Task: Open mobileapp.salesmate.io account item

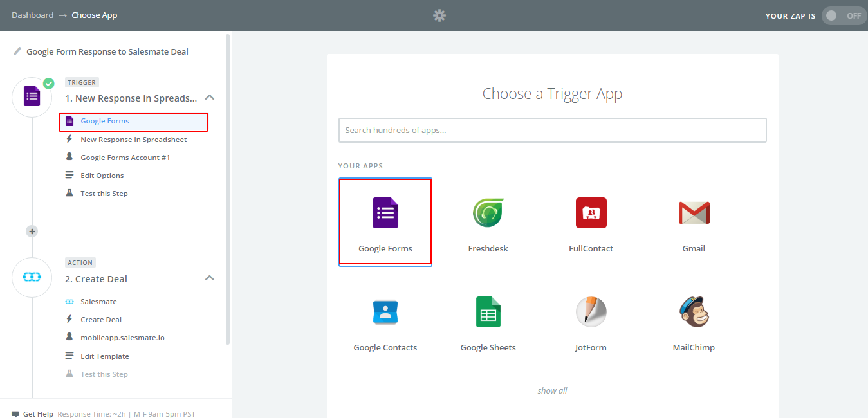Action: [122, 338]
